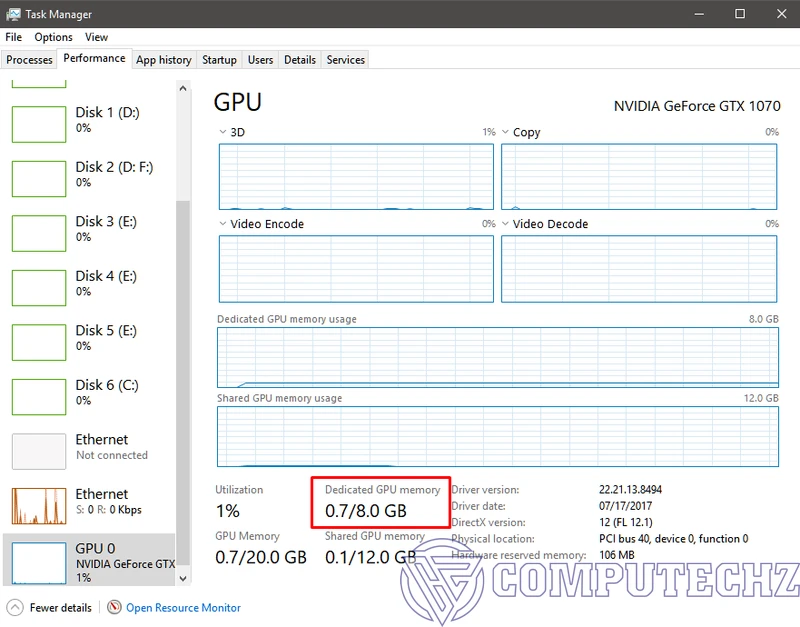Select GPU 0 NVIDIA GeForce GTX entry

click(89, 560)
